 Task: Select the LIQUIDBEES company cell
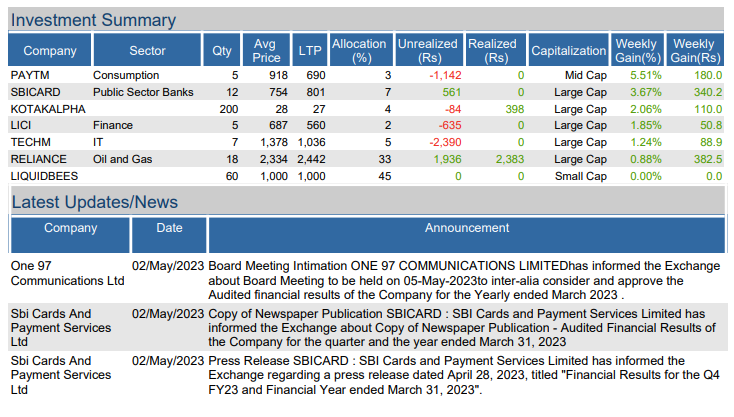pyautogui.click(x=44, y=176)
